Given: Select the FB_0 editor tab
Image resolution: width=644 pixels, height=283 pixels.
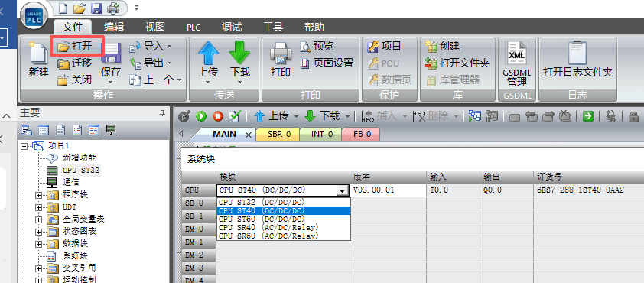Looking at the screenshot, I should pos(362,135).
